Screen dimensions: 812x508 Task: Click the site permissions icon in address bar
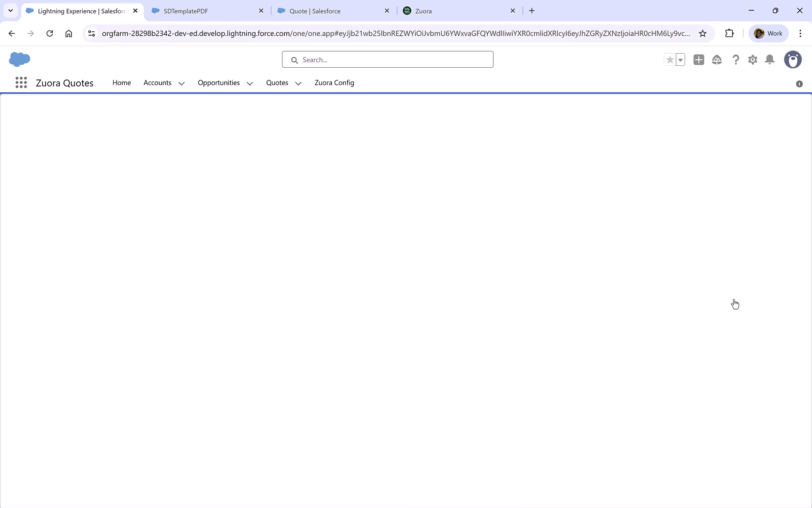click(x=92, y=33)
